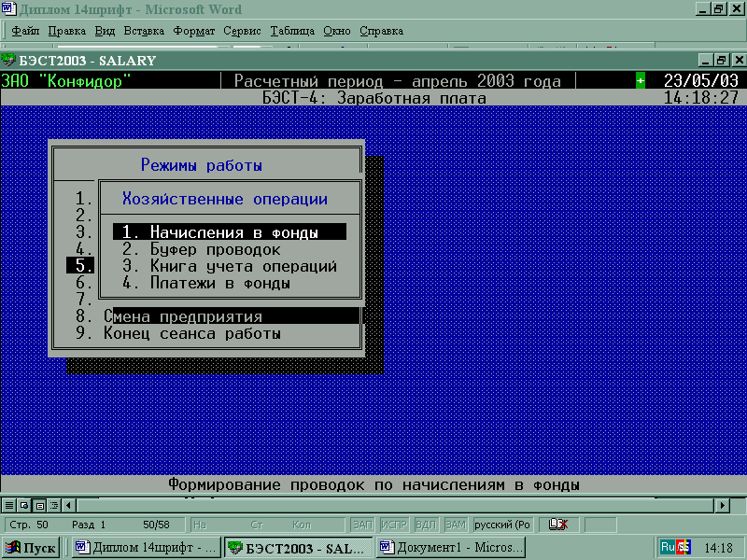Minimize the БЭСТ2003 SALARY window

(707, 60)
